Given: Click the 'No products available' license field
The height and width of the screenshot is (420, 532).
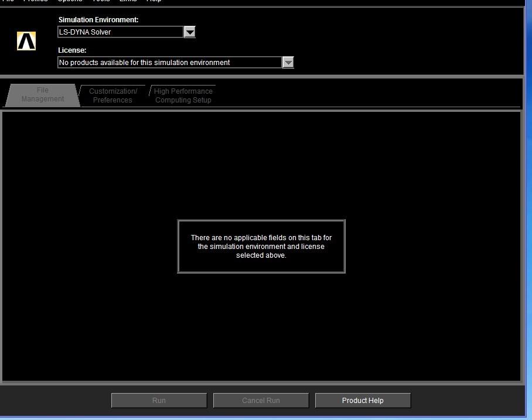Looking at the screenshot, I should (170, 63).
